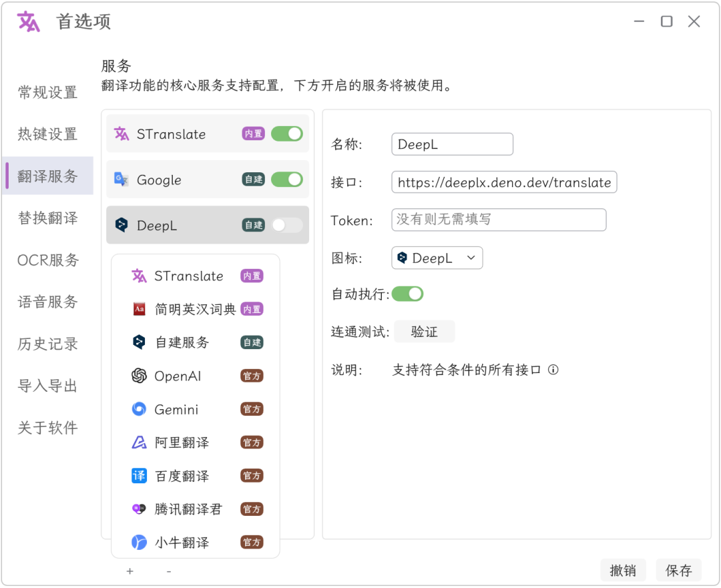Click the 保存 button

point(678,571)
